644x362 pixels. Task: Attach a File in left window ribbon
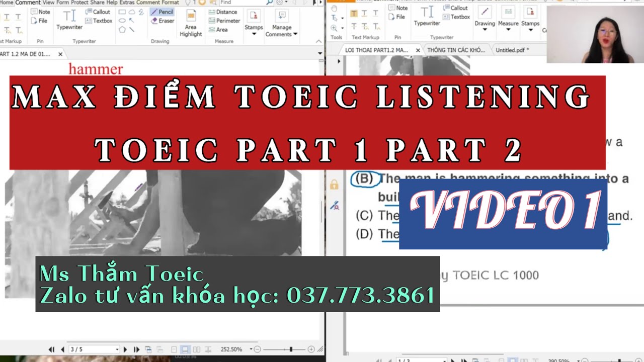tap(39, 21)
